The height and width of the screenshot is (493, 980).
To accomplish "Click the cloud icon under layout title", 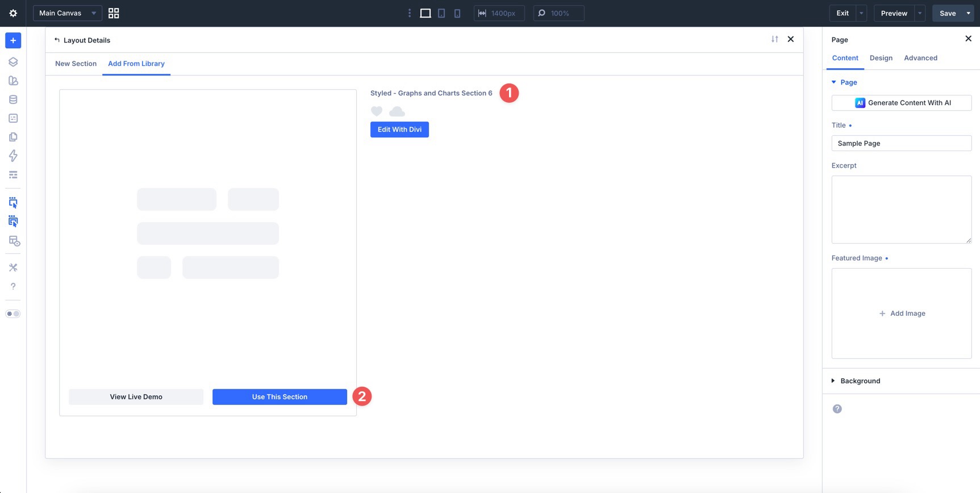I will coord(397,111).
